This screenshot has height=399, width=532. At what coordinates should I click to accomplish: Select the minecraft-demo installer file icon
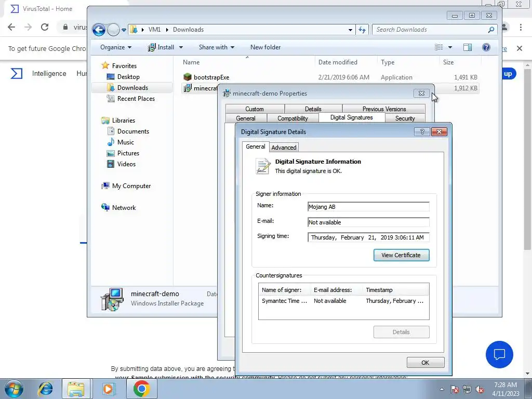click(x=187, y=88)
